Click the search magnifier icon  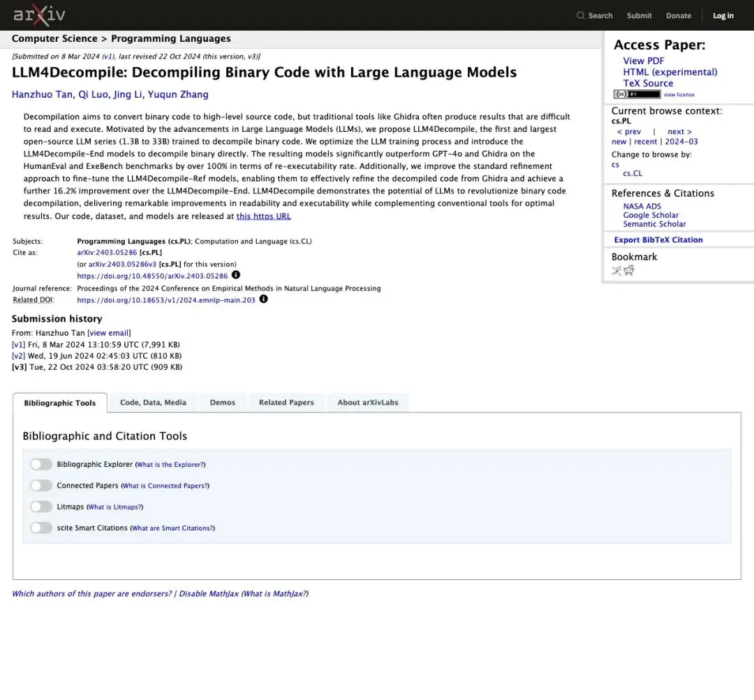tap(580, 15)
